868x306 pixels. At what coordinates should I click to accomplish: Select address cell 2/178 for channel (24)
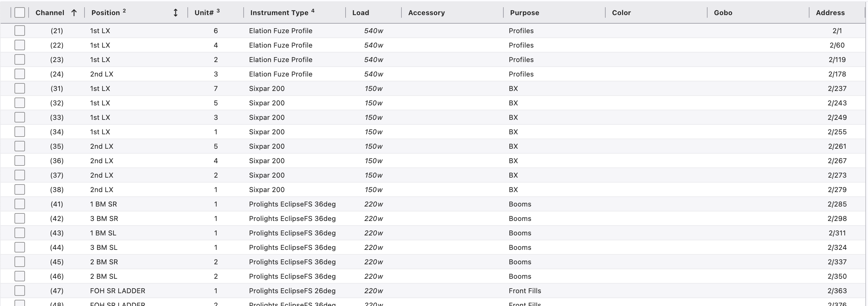[x=837, y=74]
